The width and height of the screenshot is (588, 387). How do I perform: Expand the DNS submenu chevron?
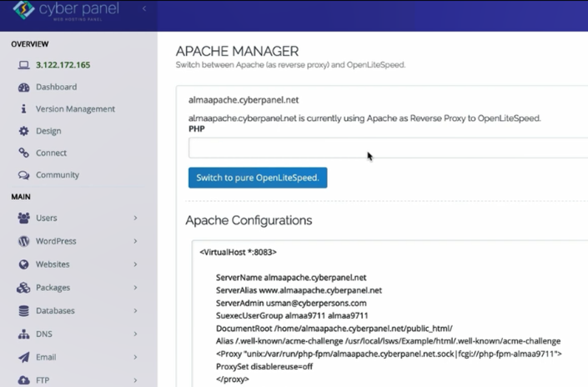tap(135, 334)
